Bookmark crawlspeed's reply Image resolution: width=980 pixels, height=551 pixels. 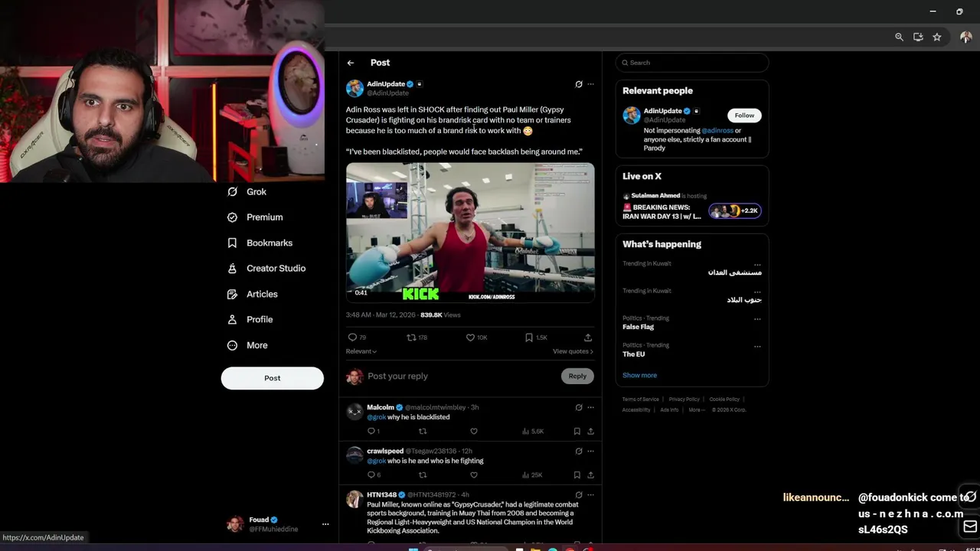(x=577, y=475)
